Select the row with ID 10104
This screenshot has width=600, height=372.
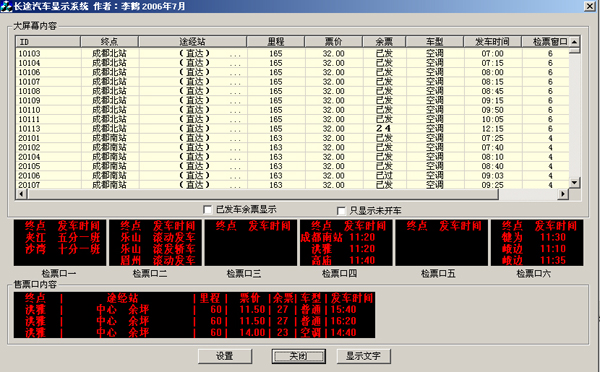tap(293, 63)
